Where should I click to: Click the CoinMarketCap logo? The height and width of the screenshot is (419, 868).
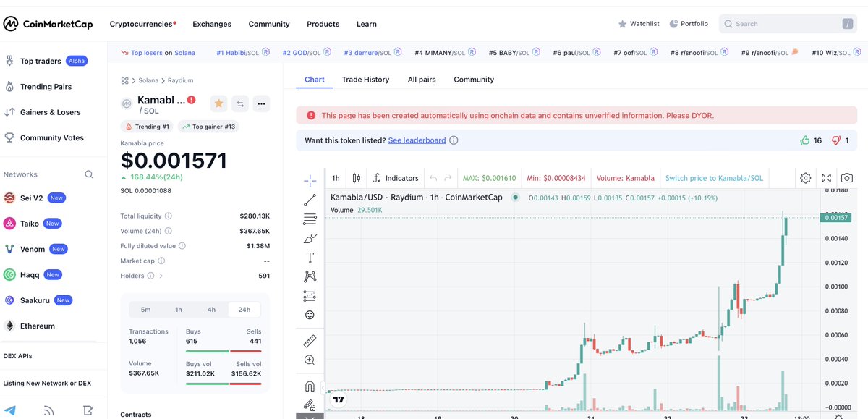pos(48,24)
